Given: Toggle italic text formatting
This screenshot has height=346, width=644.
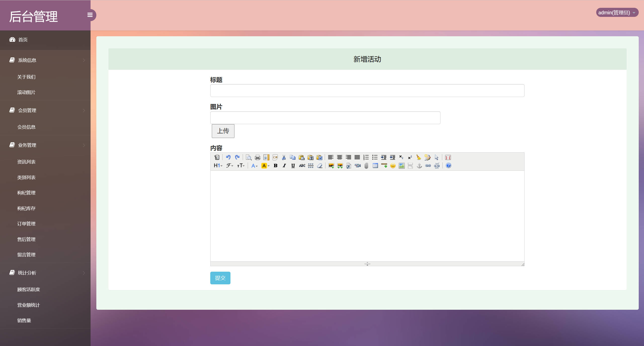Looking at the screenshot, I should click(284, 165).
